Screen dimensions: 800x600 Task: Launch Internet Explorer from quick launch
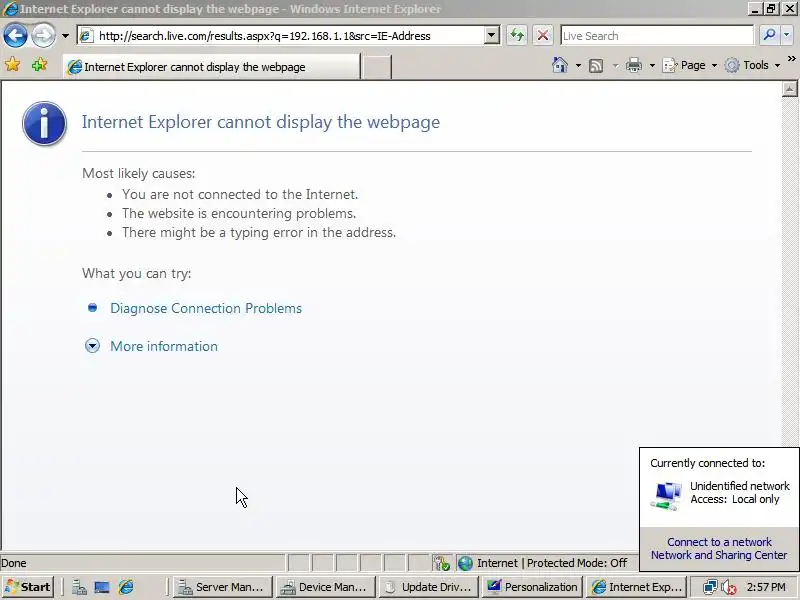126,587
